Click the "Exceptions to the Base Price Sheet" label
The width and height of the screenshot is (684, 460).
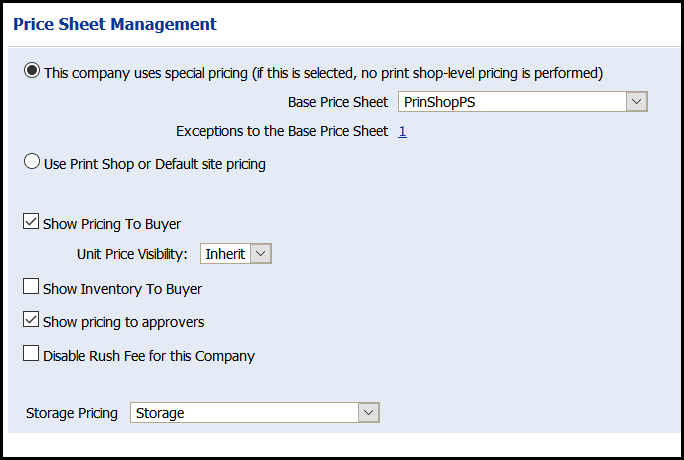pos(282,131)
